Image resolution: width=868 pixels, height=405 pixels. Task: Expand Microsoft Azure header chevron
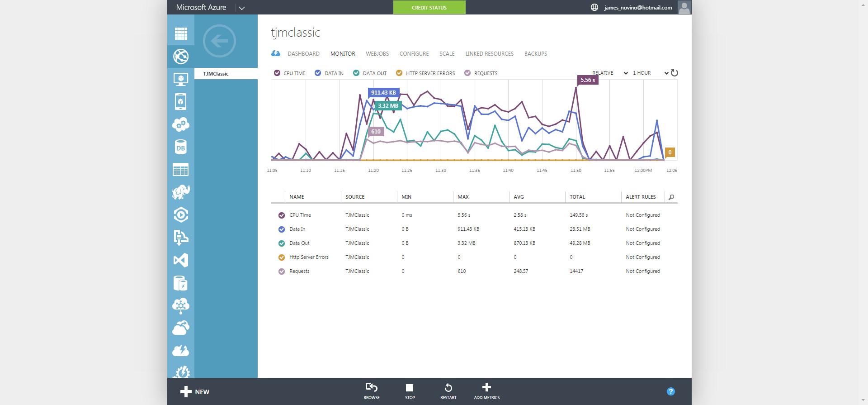point(242,8)
